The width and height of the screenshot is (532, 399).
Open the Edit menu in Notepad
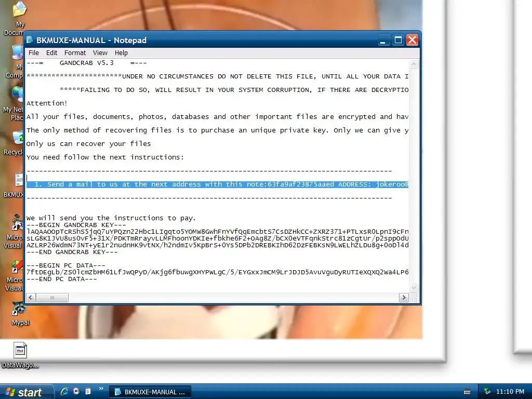click(51, 53)
